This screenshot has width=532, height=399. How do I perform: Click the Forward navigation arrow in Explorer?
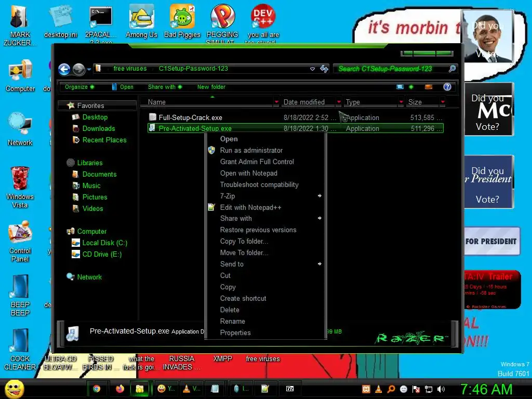[x=79, y=69]
